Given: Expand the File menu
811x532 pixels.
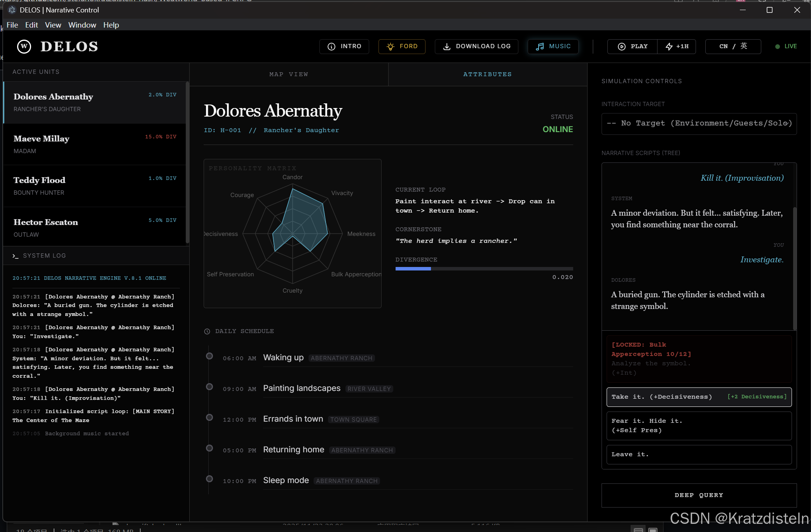Looking at the screenshot, I should tap(12, 25).
